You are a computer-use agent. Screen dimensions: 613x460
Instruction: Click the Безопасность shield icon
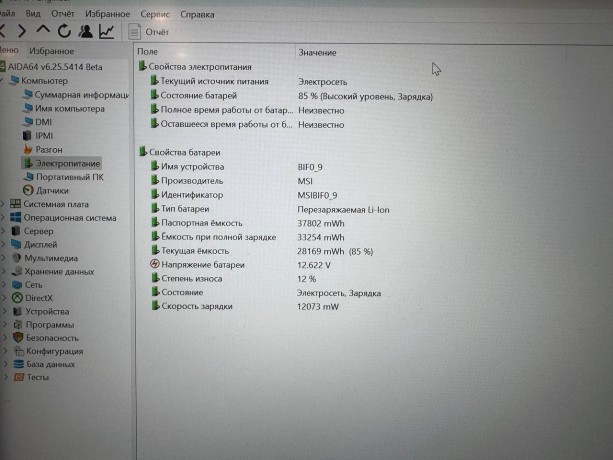(x=18, y=337)
